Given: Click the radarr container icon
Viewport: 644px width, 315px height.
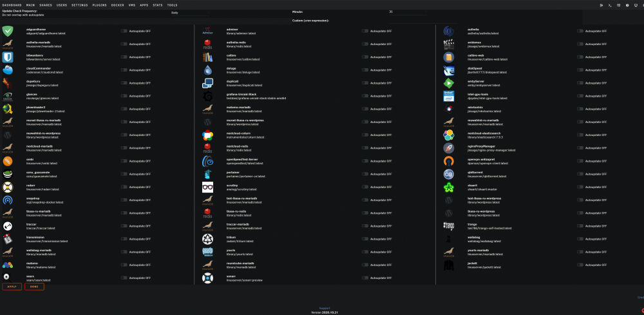Looking at the screenshot, I should pyautogui.click(x=8, y=187).
